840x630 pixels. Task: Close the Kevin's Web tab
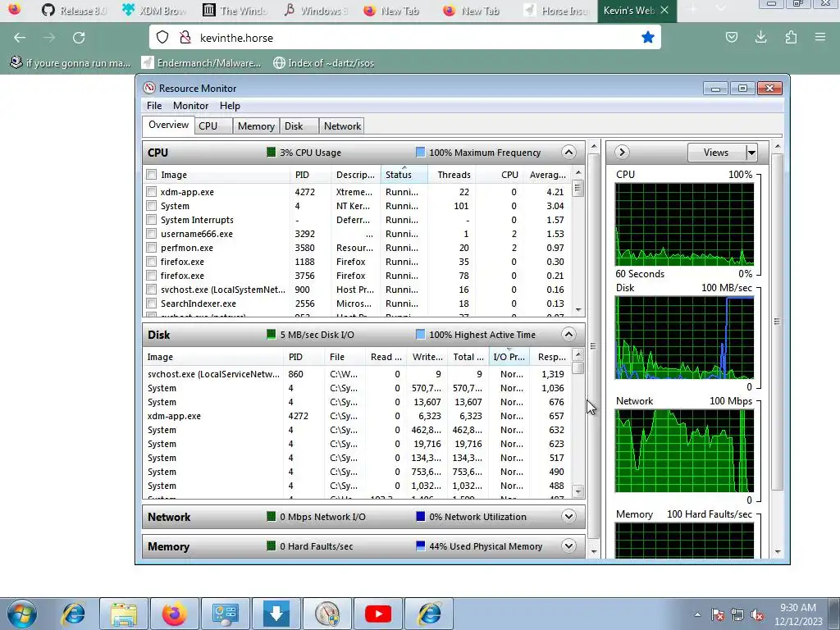664,10
